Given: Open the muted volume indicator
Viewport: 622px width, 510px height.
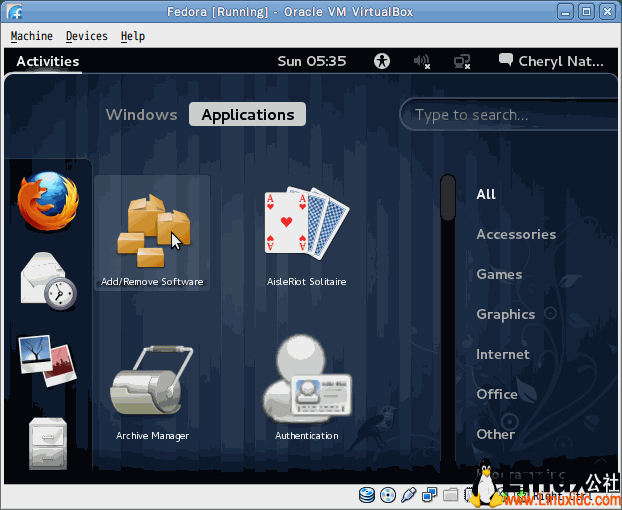Looking at the screenshot, I should (x=421, y=61).
